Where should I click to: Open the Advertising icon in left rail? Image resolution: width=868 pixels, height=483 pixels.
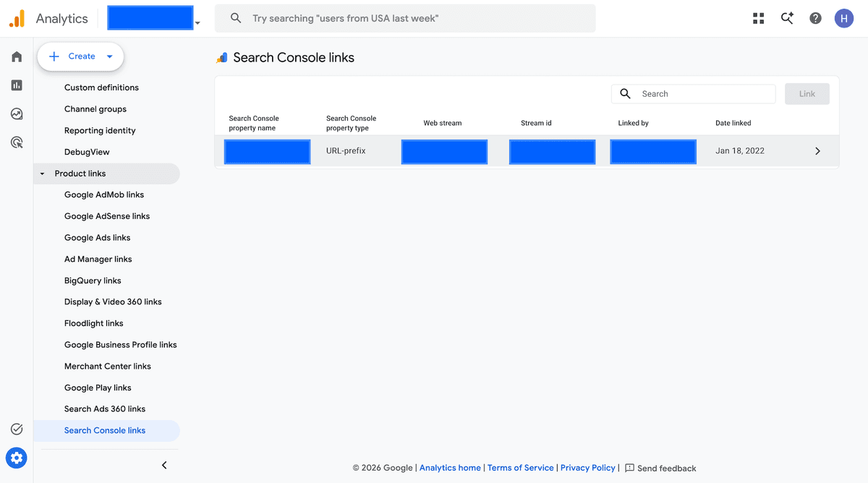17,142
